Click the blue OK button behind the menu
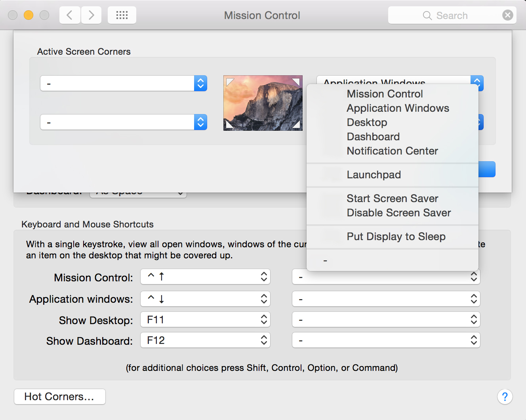This screenshot has height=420, width=526. click(x=487, y=169)
